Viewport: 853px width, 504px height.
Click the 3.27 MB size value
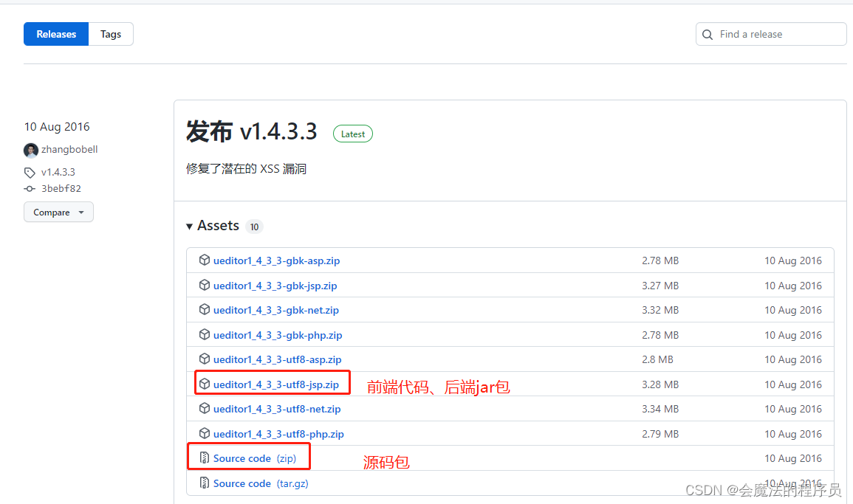point(660,286)
